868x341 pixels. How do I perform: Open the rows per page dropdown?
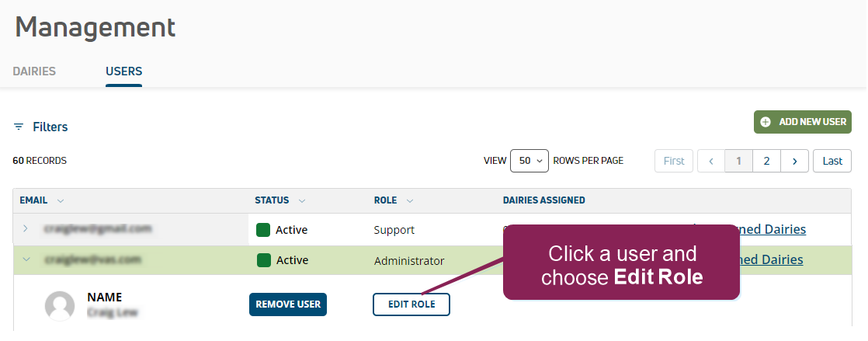click(x=529, y=161)
